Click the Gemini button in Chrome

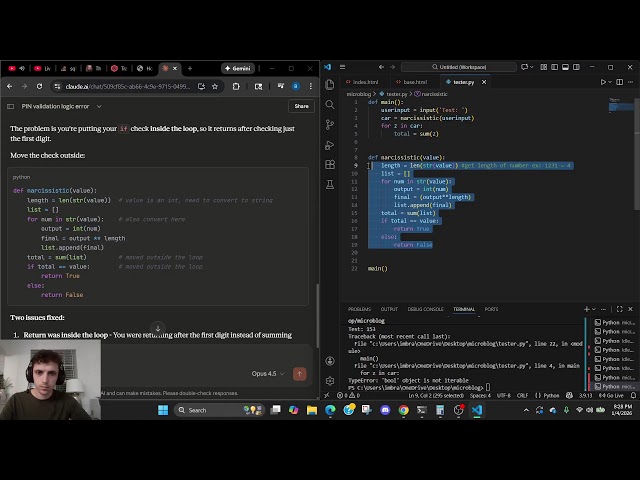(238, 68)
